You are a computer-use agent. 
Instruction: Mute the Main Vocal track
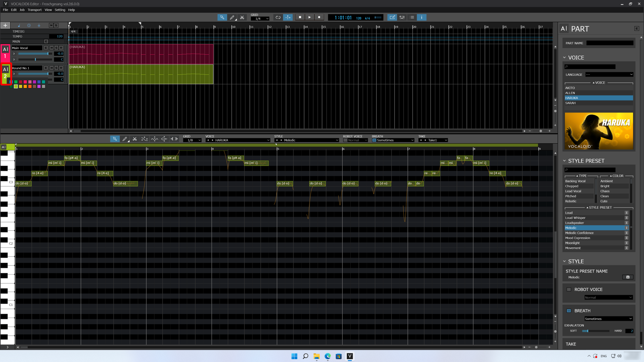pyautogui.click(x=51, y=48)
